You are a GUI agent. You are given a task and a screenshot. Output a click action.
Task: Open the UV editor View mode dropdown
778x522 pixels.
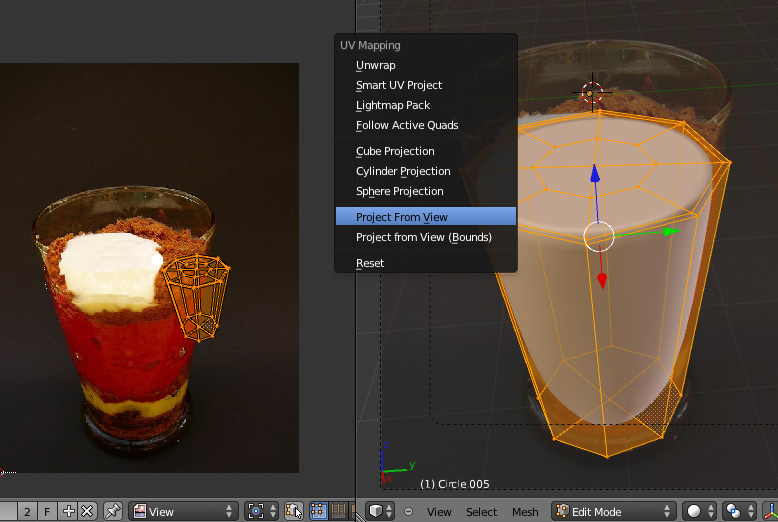(183, 511)
